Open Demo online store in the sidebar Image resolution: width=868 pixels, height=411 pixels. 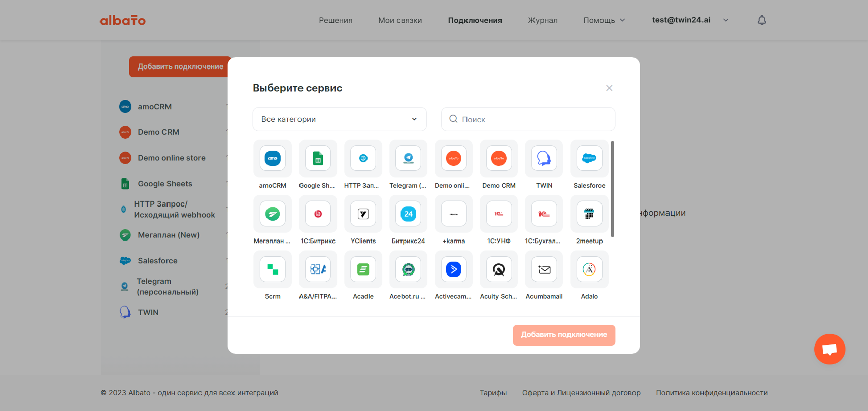pyautogui.click(x=173, y=158)
